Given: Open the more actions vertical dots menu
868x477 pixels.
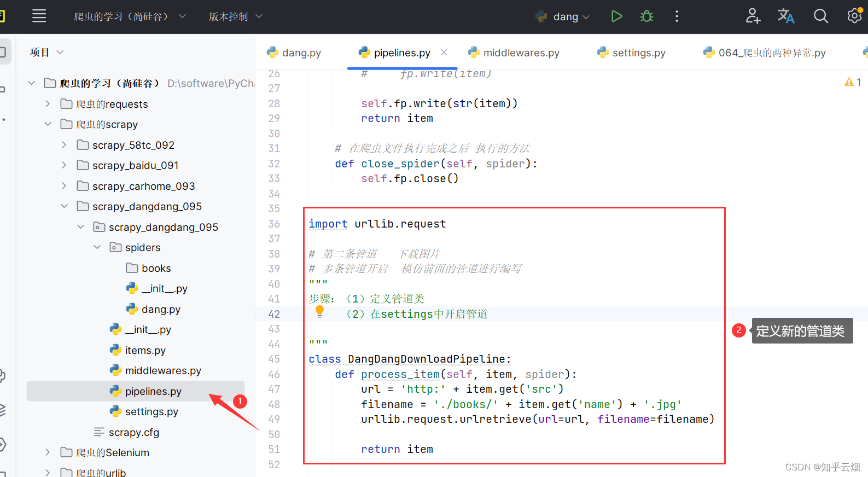Looking at the screenshot, I should pos(677,16).
